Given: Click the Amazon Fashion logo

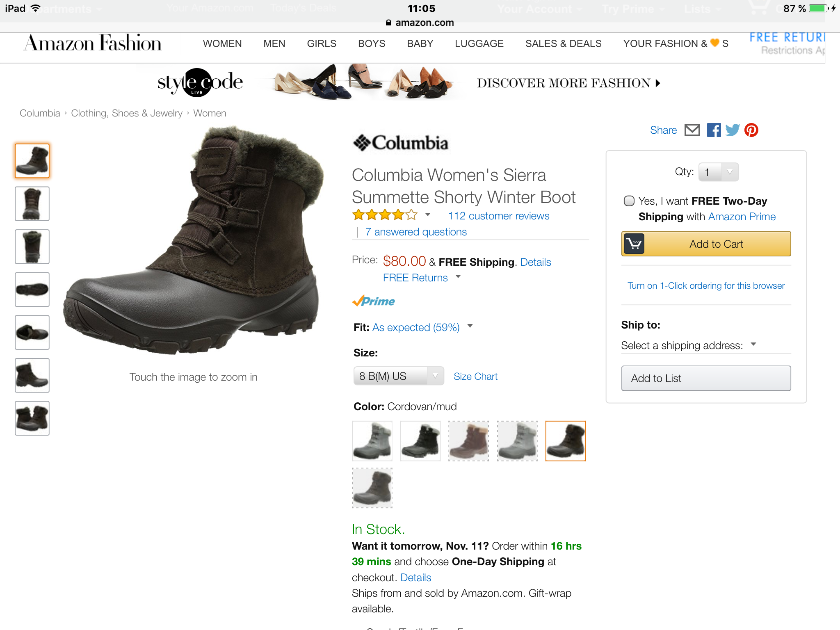Looking at the screenshot, I should click(x=93, y=43).
